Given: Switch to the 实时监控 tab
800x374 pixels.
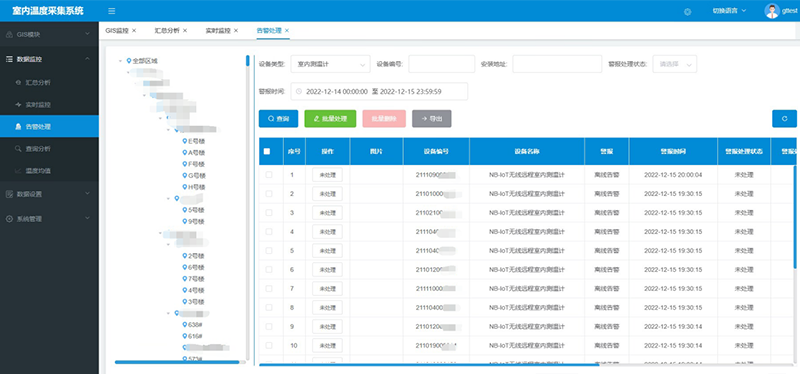Looking at the screenshot, I should (218, 31).
